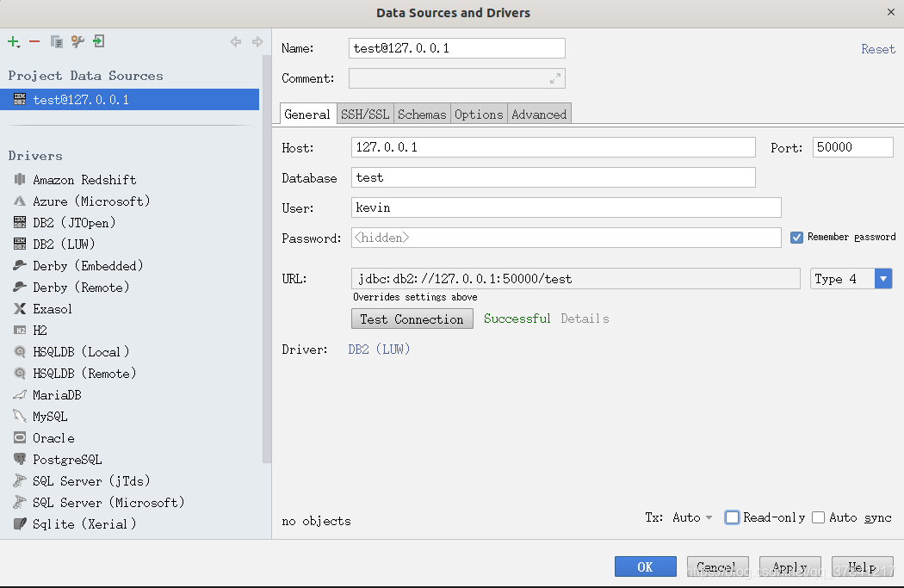
Task: Confirm with the OK button
Action: click(x=645, y=566)
